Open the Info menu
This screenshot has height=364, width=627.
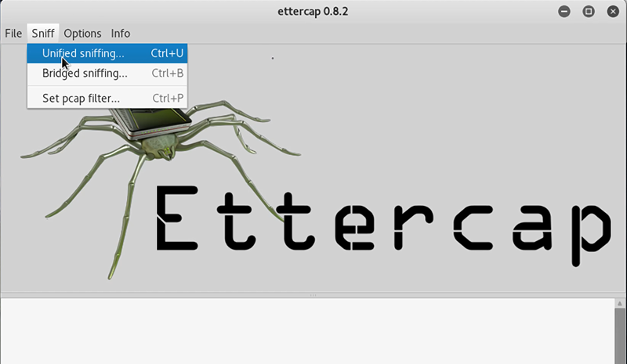pos(121,34)
